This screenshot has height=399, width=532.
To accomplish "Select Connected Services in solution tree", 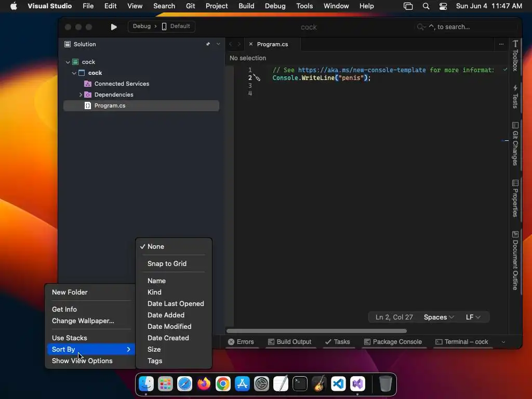I will point(122,84).
